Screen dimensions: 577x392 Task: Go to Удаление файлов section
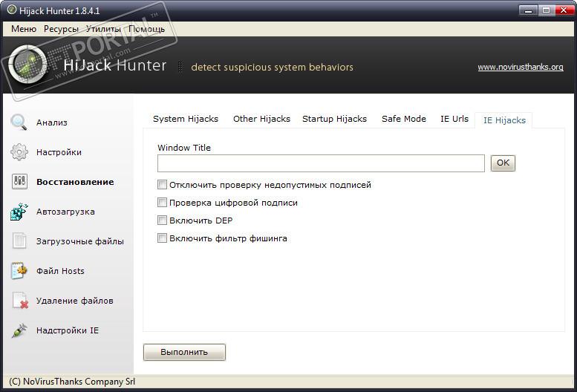(x=75, y=301)
